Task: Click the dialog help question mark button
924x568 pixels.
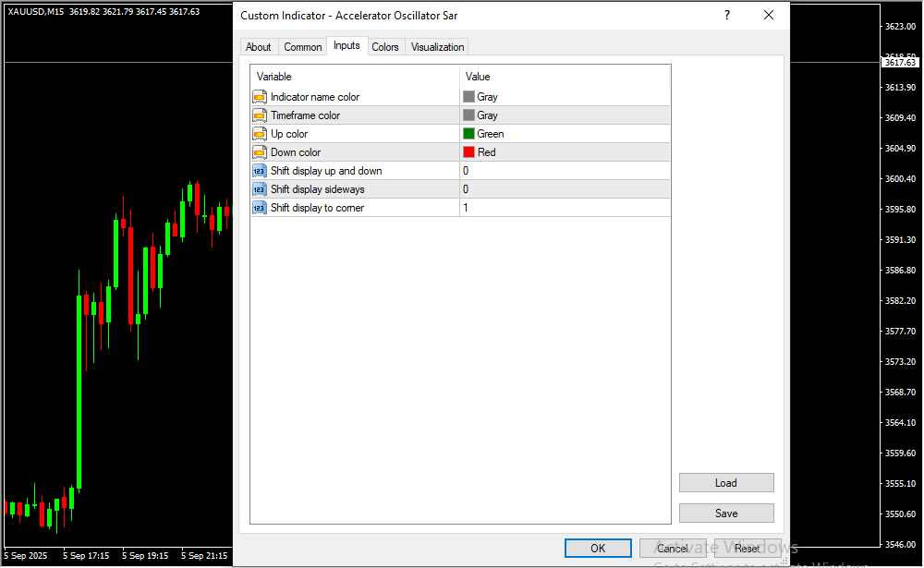Action: [727, 15]
